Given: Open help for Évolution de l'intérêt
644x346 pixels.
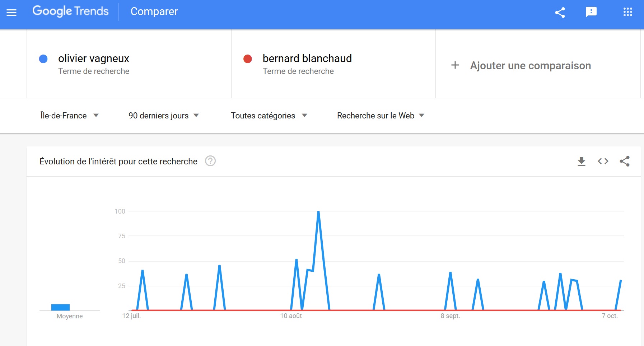Looking at the screenshot, I should [210, 161].
